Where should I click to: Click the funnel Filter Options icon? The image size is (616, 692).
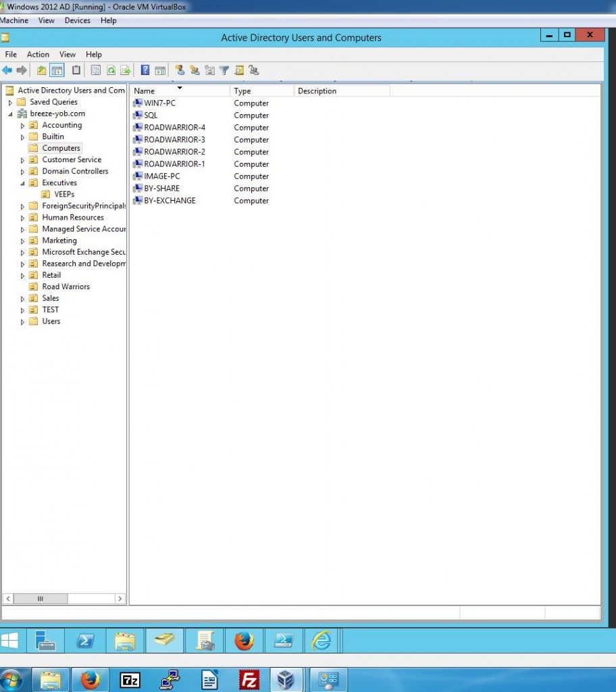point(224,70)
